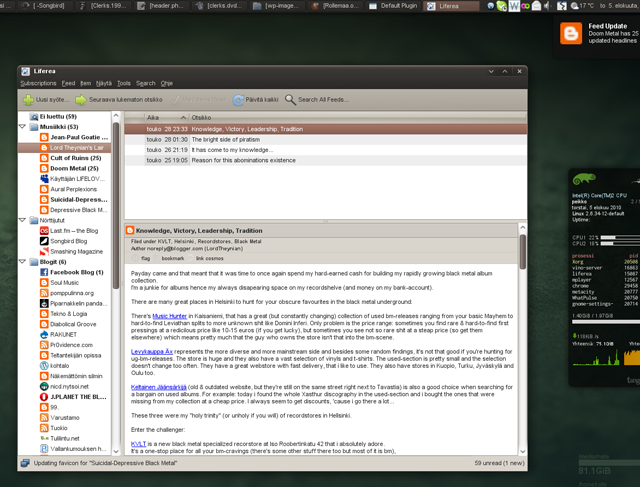Viewport: 640px width, 487px height.
Task: Open the Item menu
Action: [85, 83]
